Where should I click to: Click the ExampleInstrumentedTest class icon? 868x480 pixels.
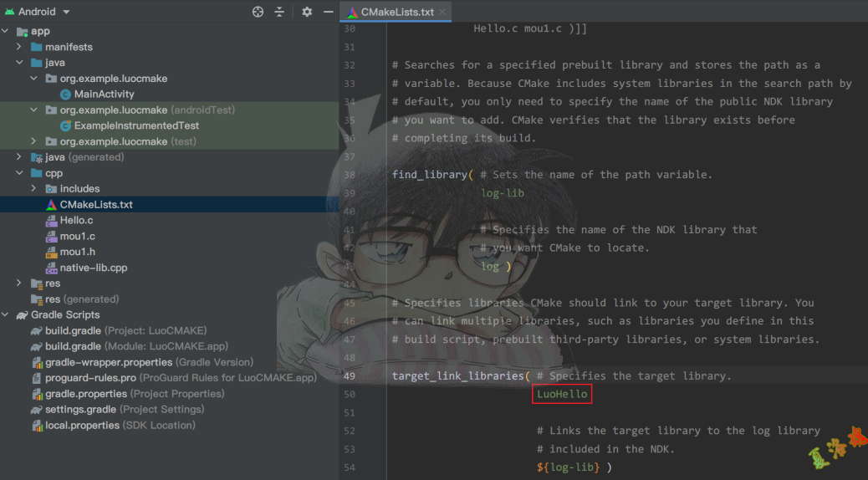click(x=66, y=125)
